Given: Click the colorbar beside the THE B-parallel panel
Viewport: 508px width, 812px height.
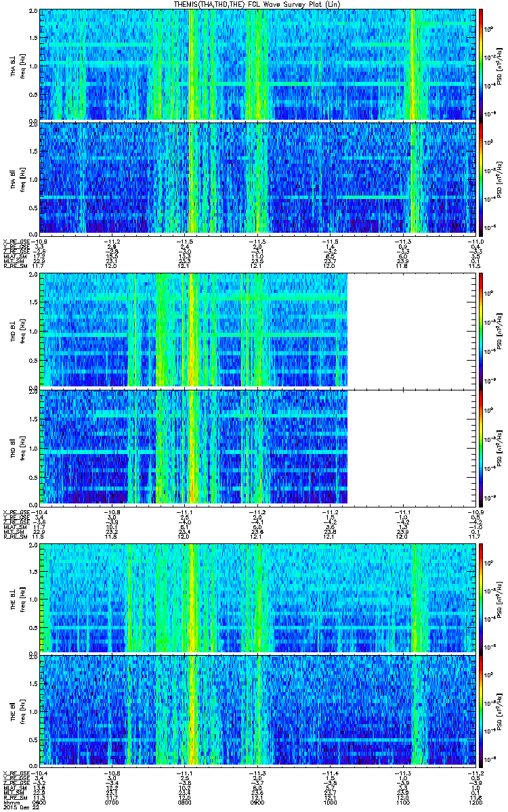Looking at the screenshot, I should pyautogui.click(x=481, y=712).
